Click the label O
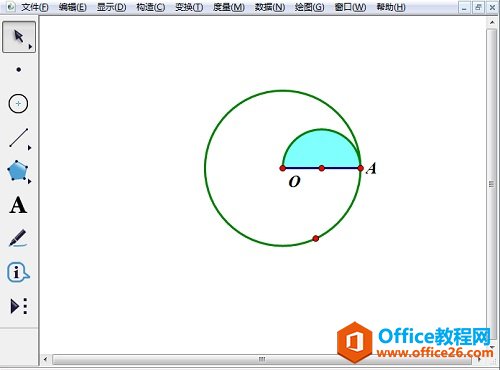Image resolution: width=500 pixels, height=370 pixels. pyautogui.click(x=294, y=181)
